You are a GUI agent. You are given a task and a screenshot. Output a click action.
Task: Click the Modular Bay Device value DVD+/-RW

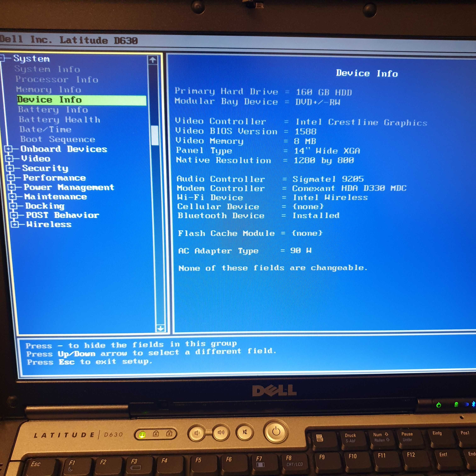tap(318, 102)
